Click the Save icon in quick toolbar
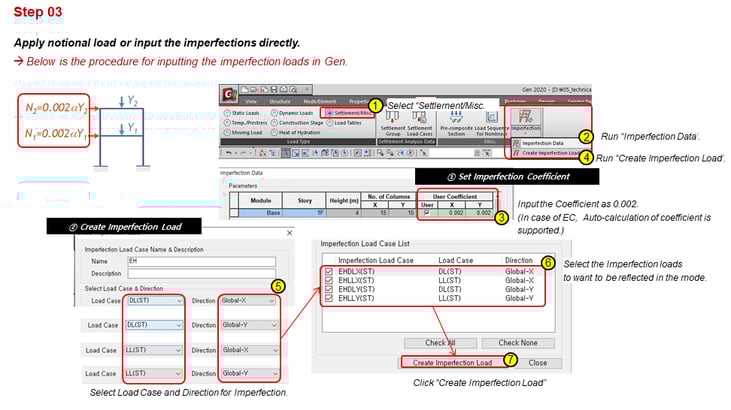 (x=274, y=90)
